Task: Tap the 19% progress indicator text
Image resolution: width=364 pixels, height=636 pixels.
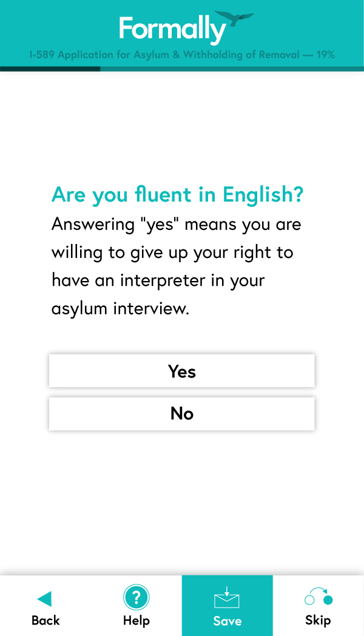Action: [x=326, y=55]
